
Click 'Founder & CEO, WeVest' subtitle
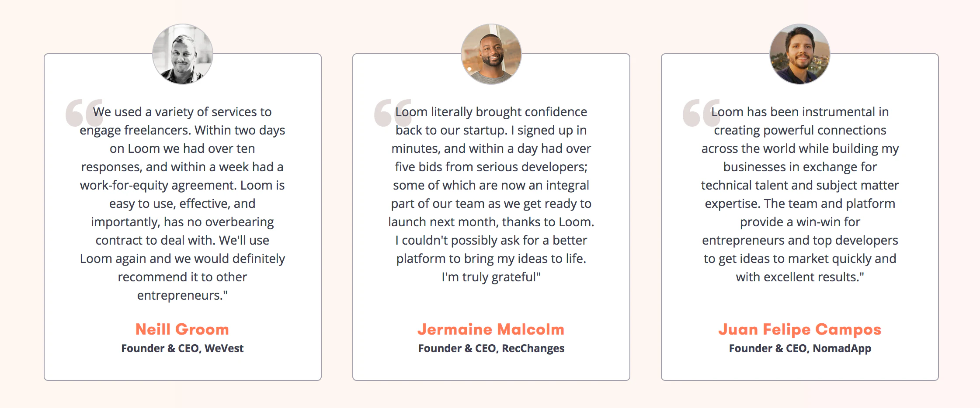[182, 348]
